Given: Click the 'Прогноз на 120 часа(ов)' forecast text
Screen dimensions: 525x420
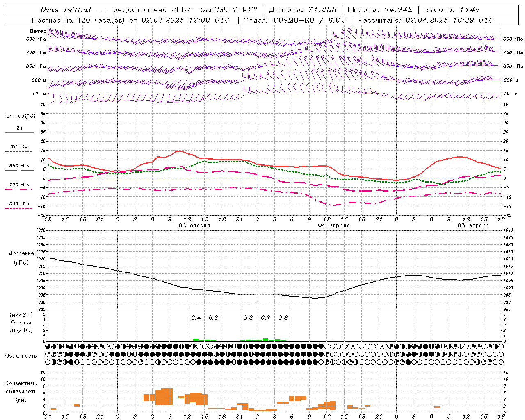Looking at the screenshot, I should coord(78,20).
